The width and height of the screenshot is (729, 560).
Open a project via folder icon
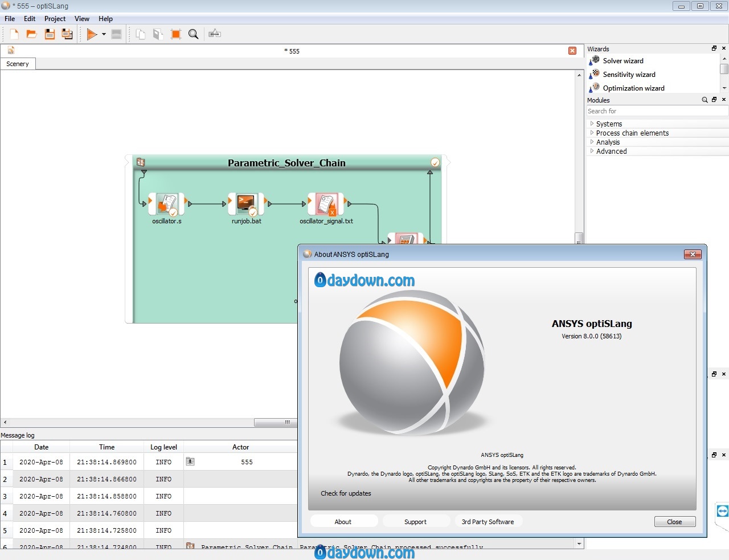pyautogui.click(x=32, y=34)
